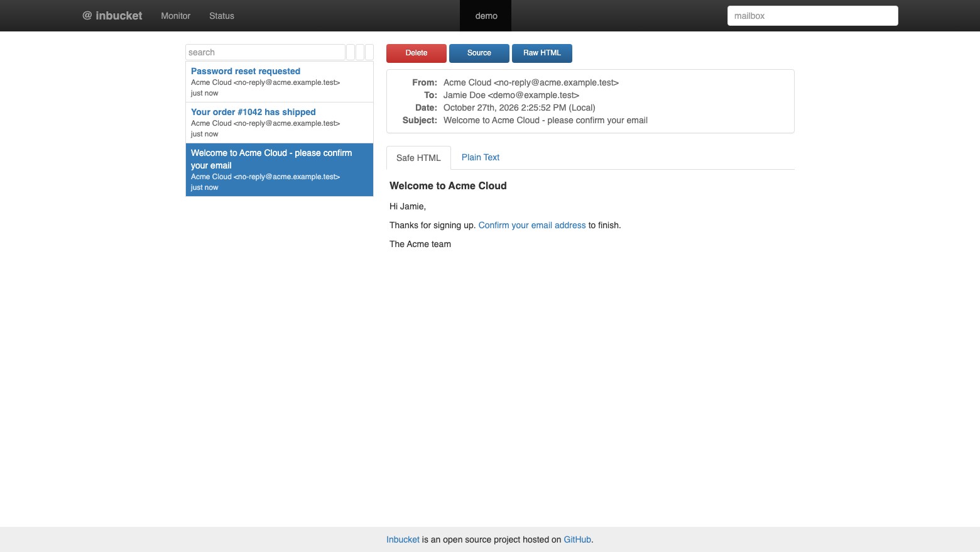
Task: Open the "Password reset requested" message
Action: 280,82
